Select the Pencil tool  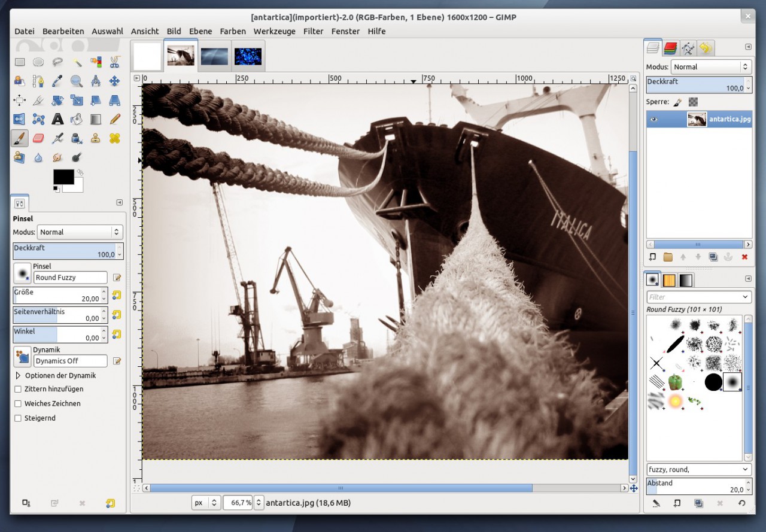coord(115,119)
